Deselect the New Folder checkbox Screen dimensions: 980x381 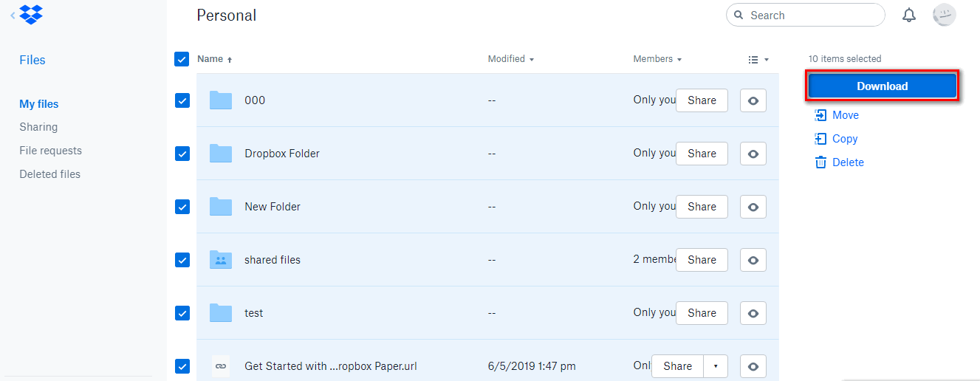pos(182,207)
